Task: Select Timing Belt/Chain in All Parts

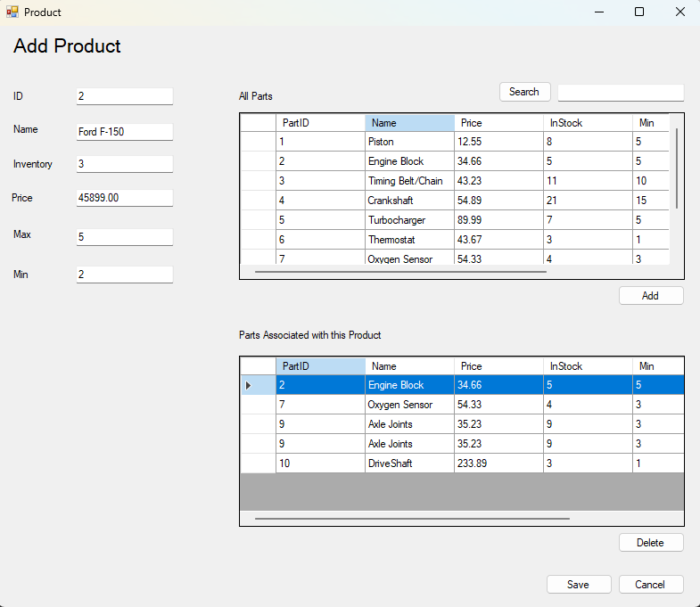Action: tap(455, 181)
